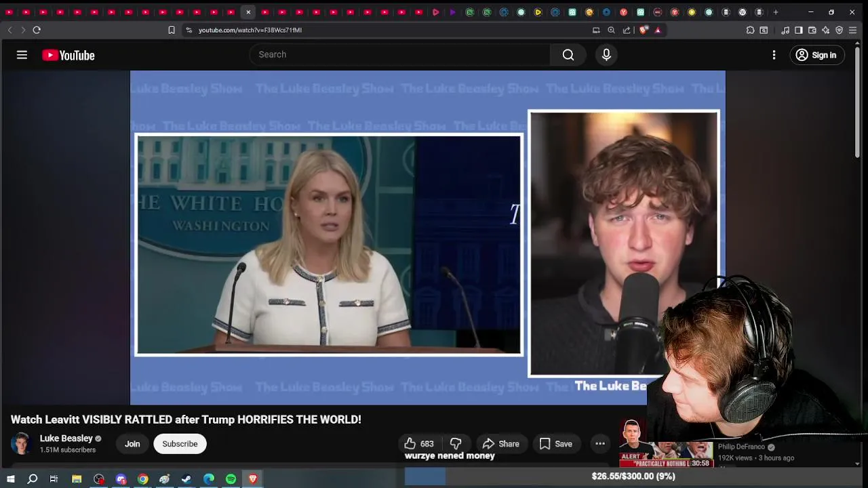Screen dimensions: 868x488
Task: Open Brave Shields lion icon
Action: 643,30
